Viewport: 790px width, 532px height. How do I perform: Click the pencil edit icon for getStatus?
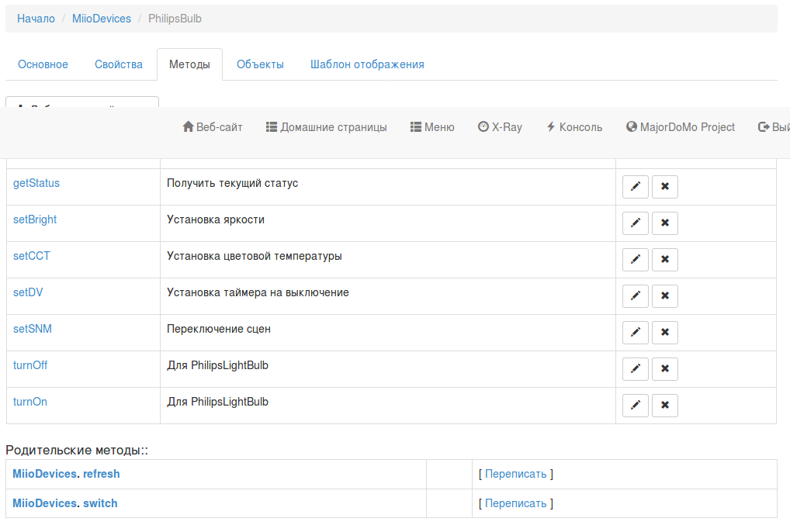(635, 187)
